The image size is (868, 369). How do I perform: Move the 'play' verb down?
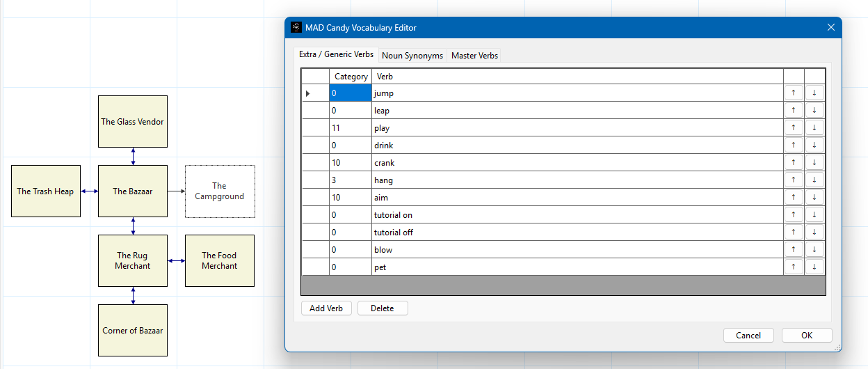814,128
